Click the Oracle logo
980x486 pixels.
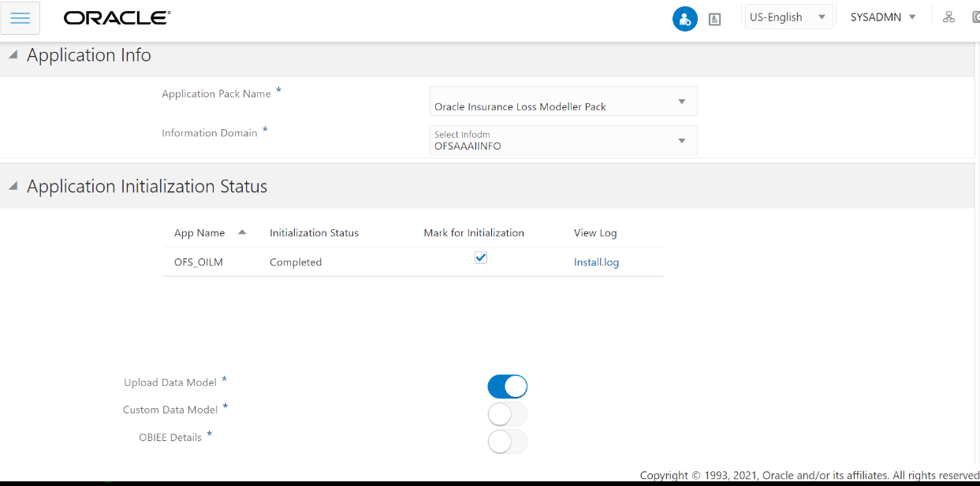click(117, 18)
